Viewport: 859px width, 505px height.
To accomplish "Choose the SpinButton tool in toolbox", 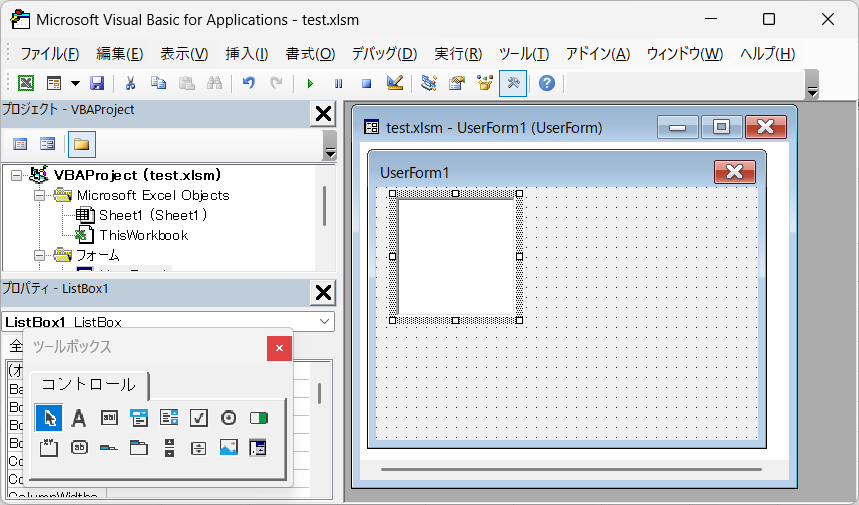I will (198, 449).
